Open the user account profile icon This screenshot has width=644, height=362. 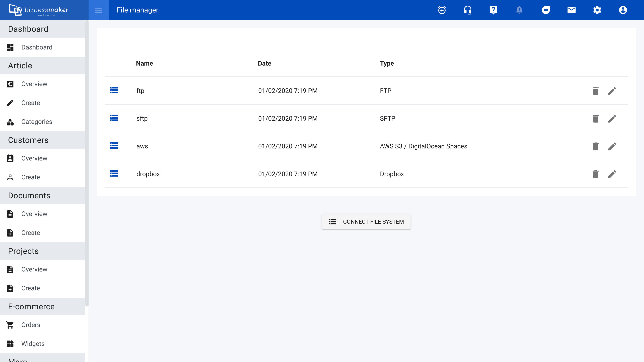coord(623,10)
